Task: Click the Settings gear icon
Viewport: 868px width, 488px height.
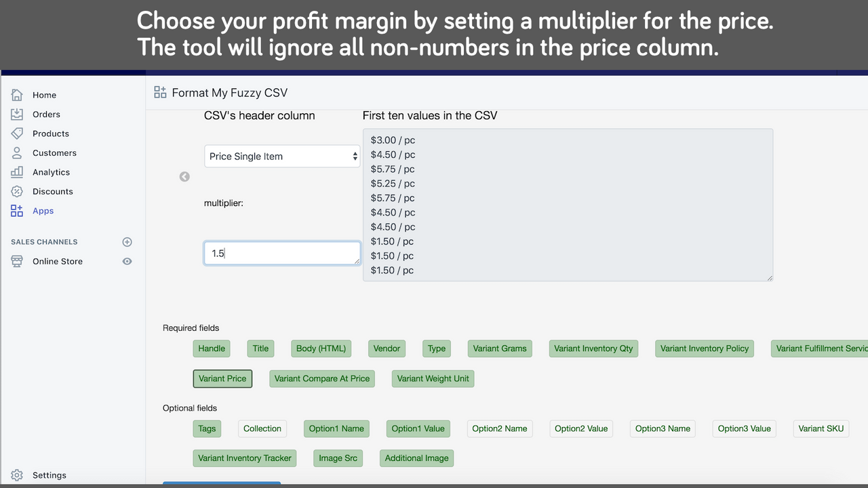Action: 17,475
